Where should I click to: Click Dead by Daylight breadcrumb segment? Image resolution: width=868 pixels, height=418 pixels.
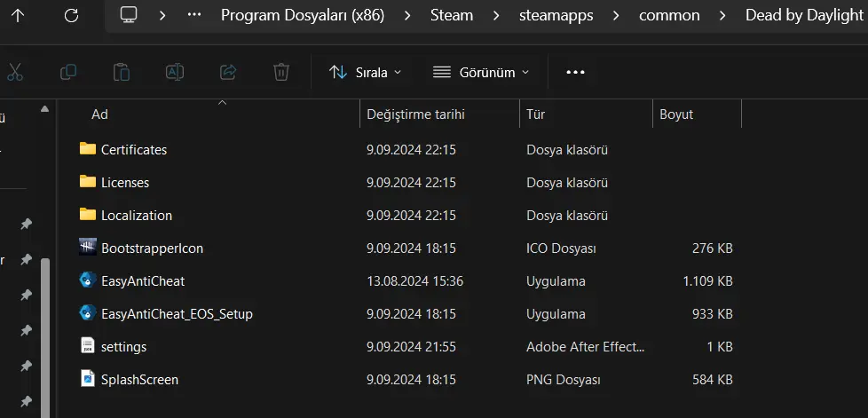point(804,15)
